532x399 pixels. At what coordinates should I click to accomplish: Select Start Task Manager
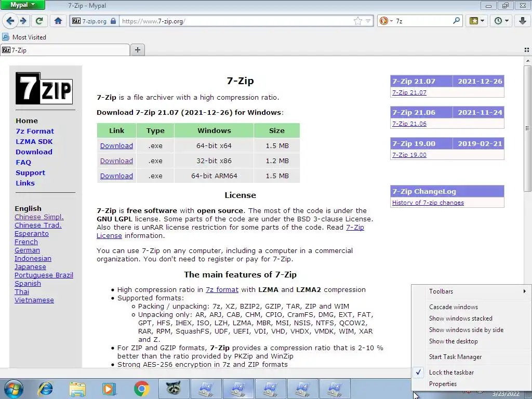point(471,357)
